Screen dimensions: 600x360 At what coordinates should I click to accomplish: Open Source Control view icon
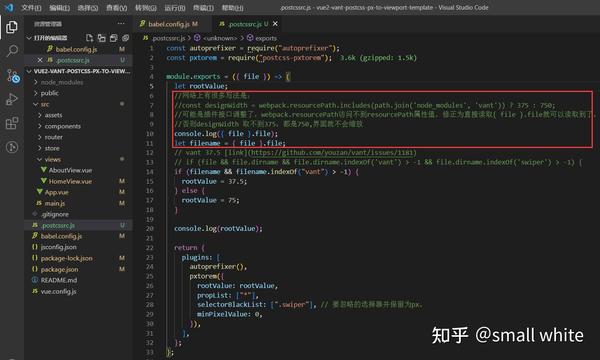coord(13,76)
